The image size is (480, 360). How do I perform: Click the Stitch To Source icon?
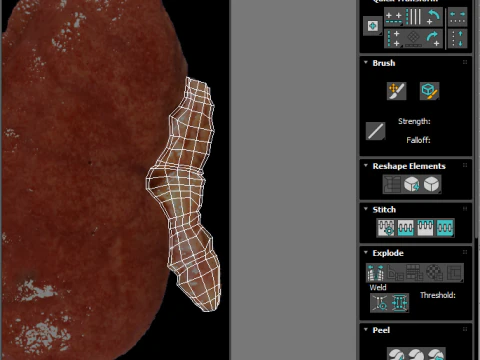[426, 228]
